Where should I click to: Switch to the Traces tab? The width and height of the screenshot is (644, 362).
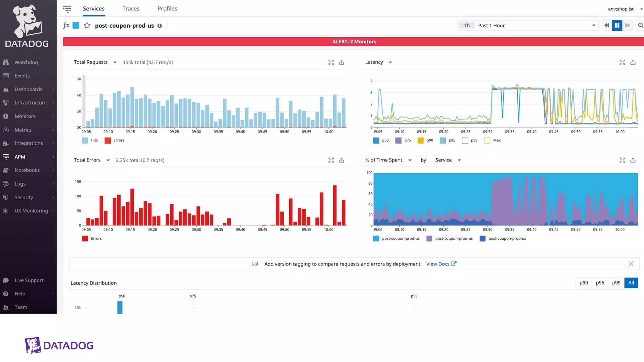click(131, 9)
